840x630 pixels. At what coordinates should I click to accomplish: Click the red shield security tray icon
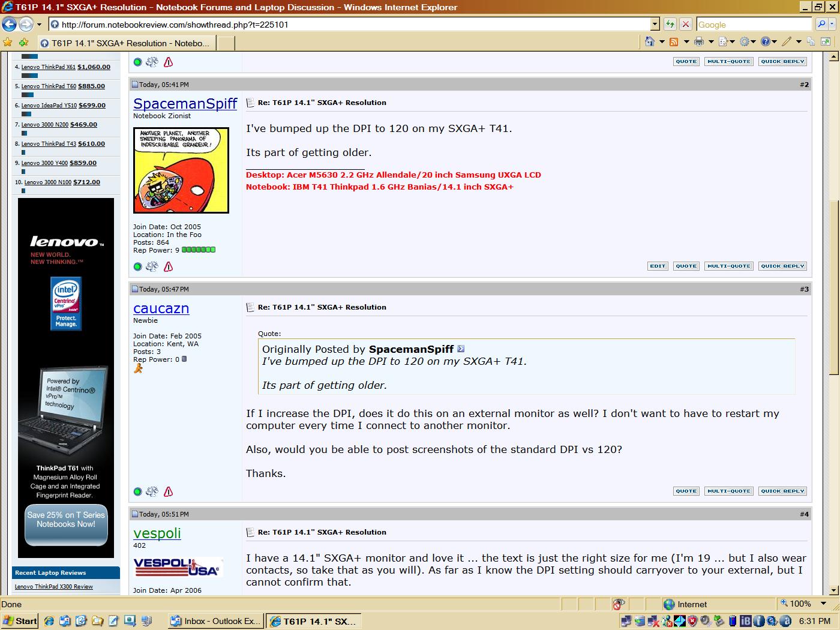(x=692, y=621)
